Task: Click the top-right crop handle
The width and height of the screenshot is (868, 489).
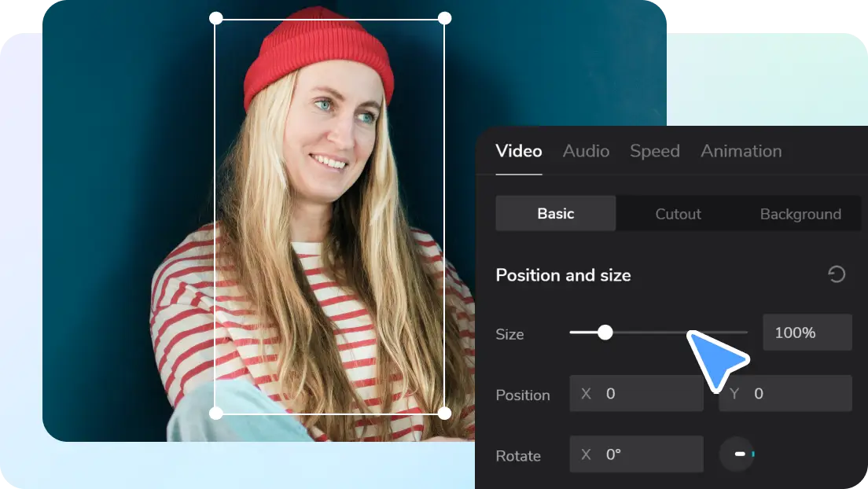Action: [444, 18]
